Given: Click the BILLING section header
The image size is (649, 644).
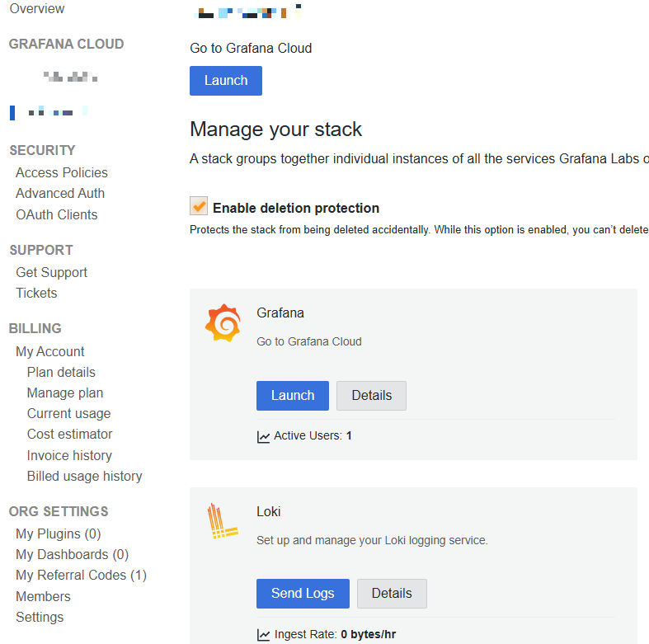Looking at the screenshot, I should click(x=35, y=329).
